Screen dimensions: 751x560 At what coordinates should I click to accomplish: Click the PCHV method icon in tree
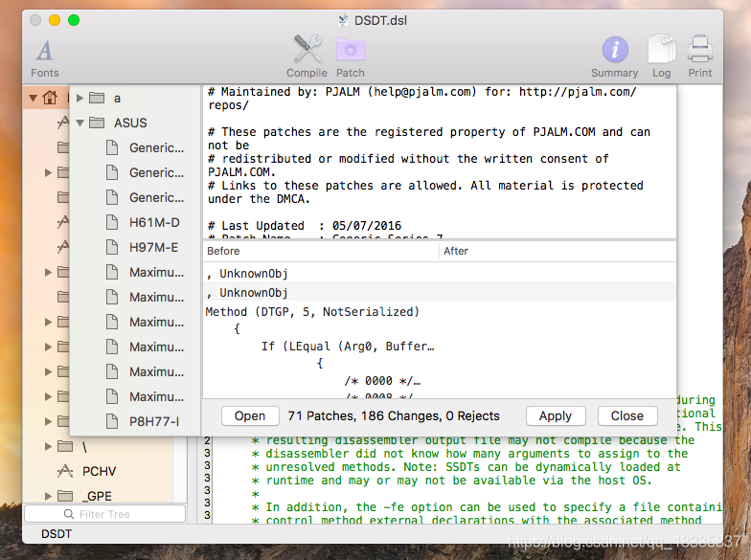coord(65,471)
